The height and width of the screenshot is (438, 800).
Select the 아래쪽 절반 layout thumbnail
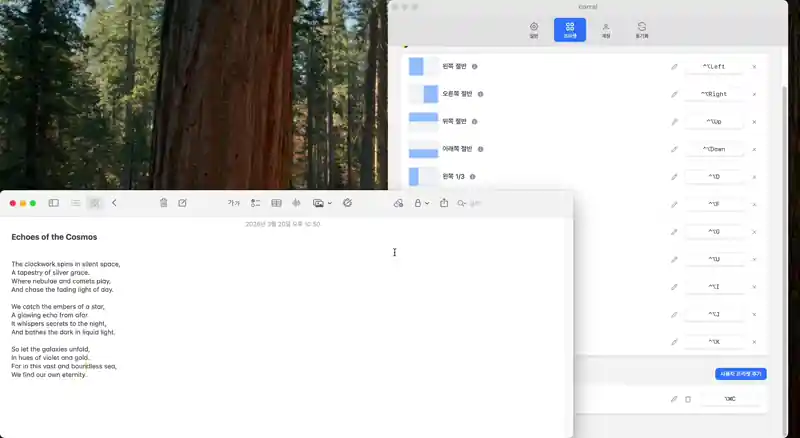(423, 150)
